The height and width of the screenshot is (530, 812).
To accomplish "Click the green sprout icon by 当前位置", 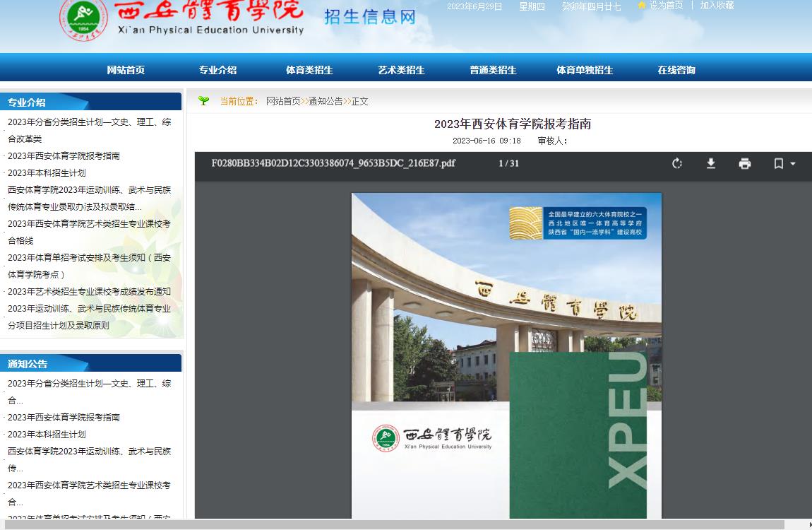I will tap(203, 101).
